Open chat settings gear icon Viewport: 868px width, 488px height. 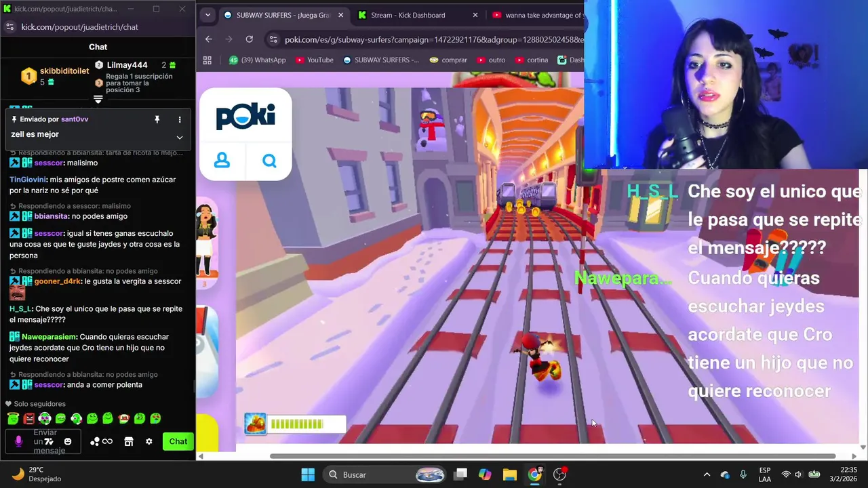point(149,441)
